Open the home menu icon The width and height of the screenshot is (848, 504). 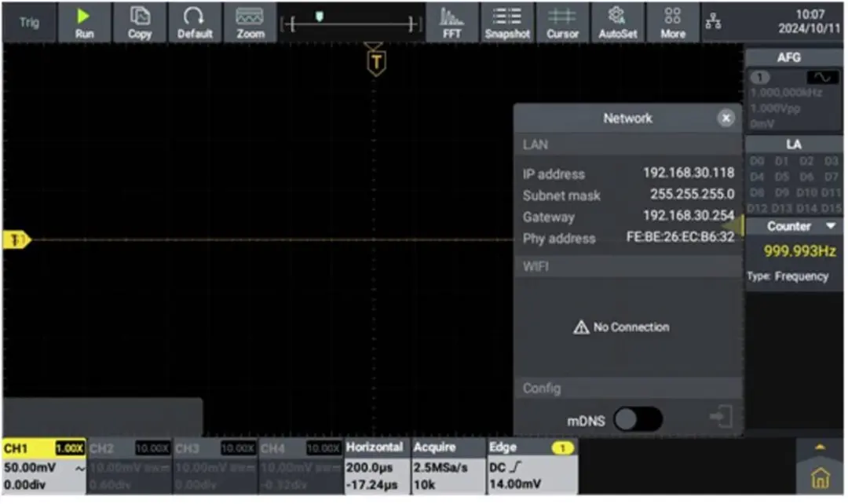[820, 478]
